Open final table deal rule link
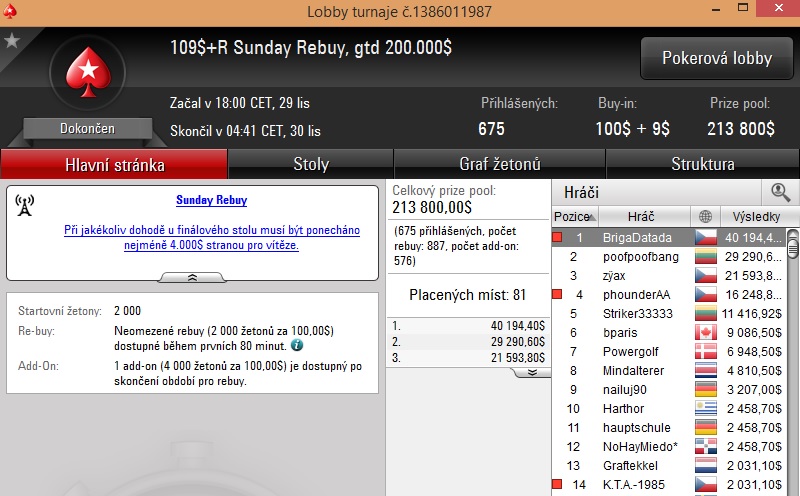The width and height of the screenshot is (800, 496). [x=212, y=237]
